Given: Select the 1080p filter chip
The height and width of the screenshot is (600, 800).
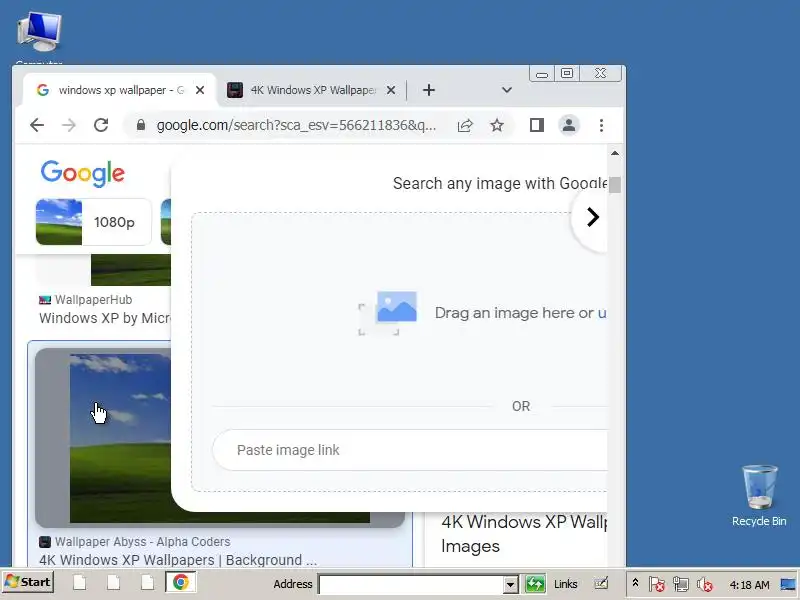Looking at the screenshot, I should (93, 222).
